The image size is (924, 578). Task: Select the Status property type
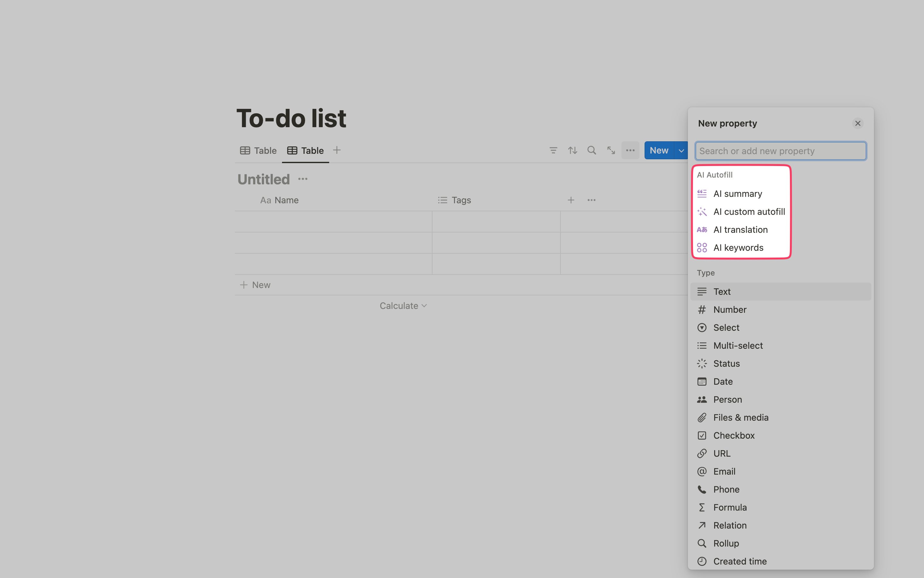click(781, 363)
